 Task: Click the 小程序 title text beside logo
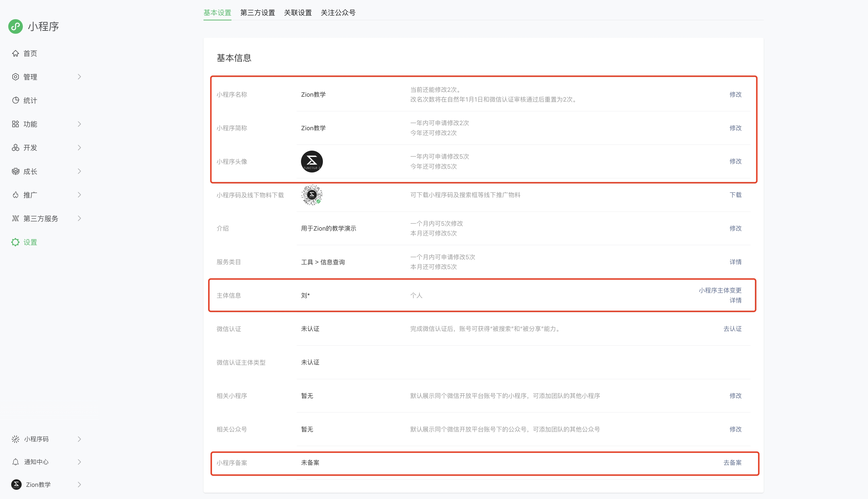(x=43, y=26)
